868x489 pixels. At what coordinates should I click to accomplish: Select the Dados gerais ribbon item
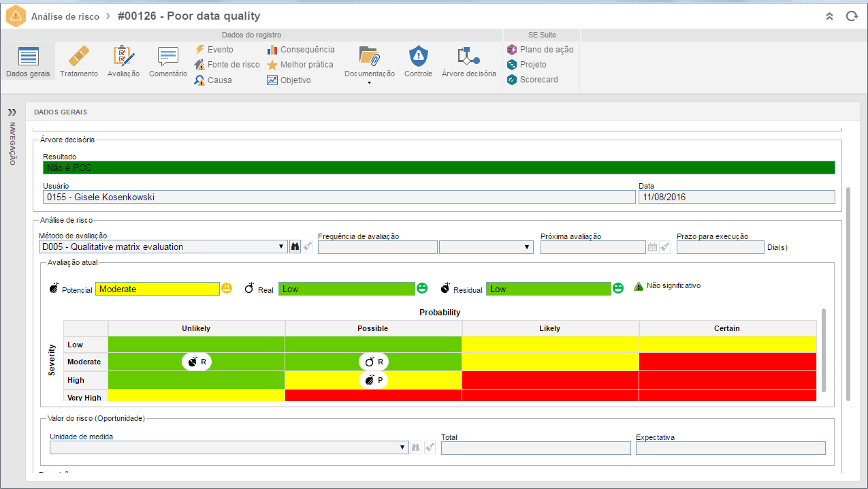(28, 61)
